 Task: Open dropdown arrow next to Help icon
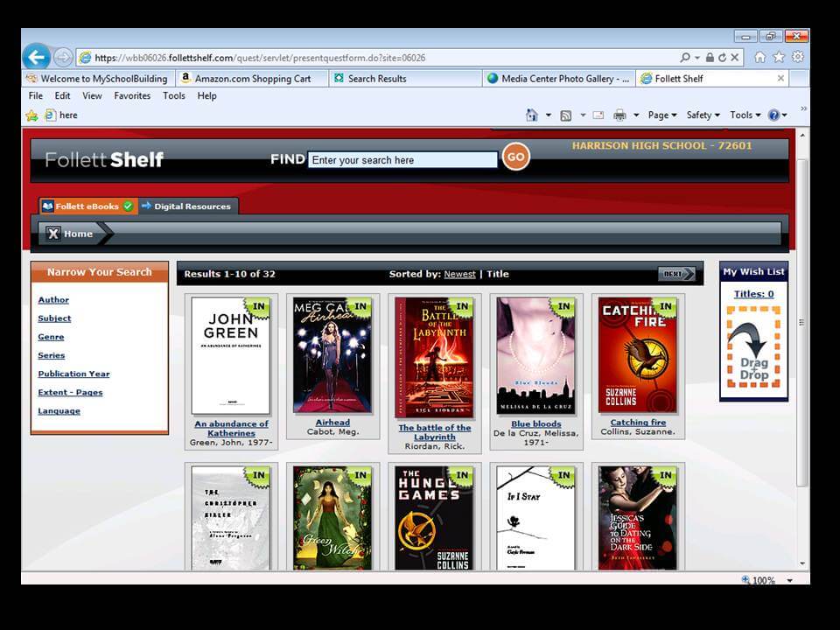[784, 115]
